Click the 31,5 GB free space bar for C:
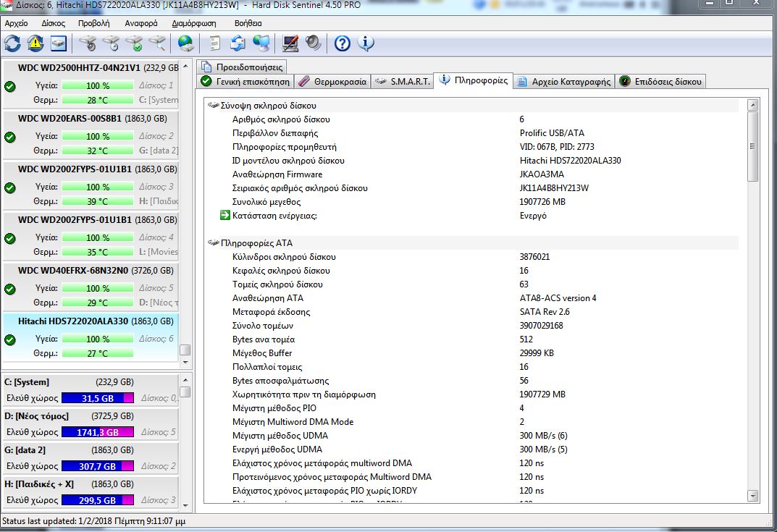Screen dimensions: 777x532 98,398
